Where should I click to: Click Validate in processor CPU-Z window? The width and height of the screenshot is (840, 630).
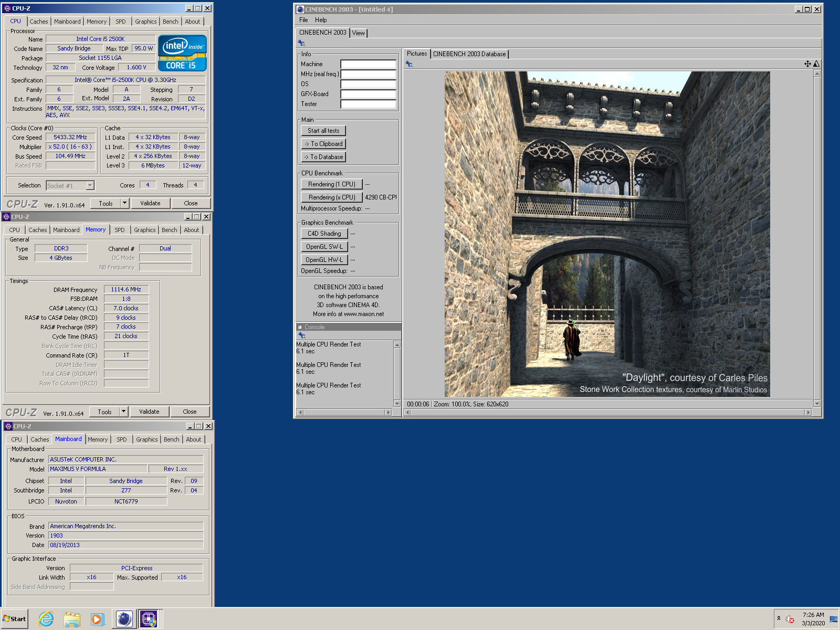(150, 203)
